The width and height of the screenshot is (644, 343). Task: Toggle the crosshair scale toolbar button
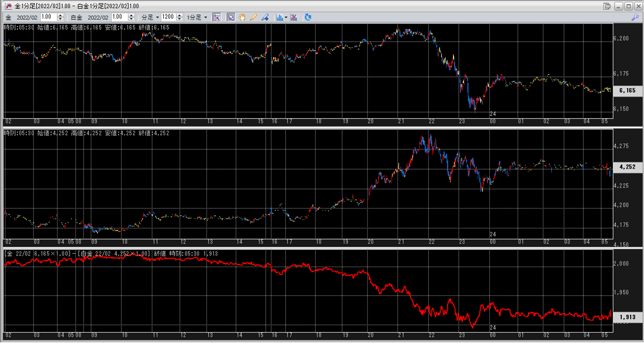click(216, 17)
